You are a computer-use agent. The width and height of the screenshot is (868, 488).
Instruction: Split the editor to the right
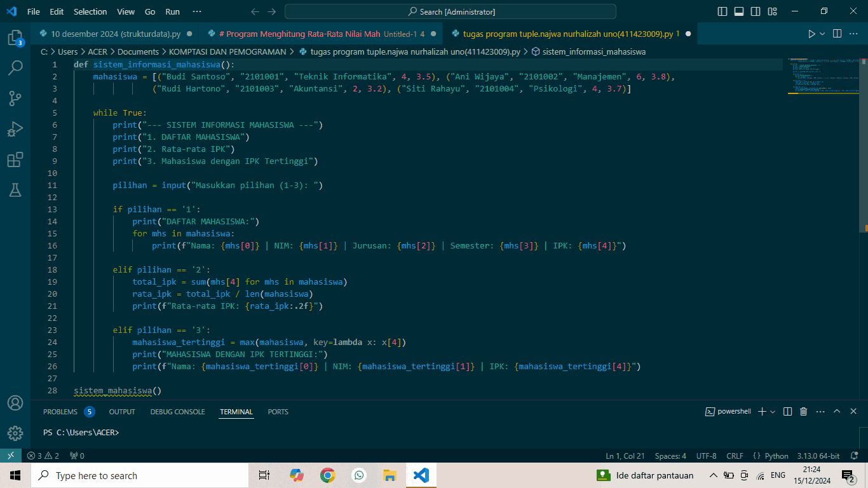pyautogui.click(x=837, y=34)
